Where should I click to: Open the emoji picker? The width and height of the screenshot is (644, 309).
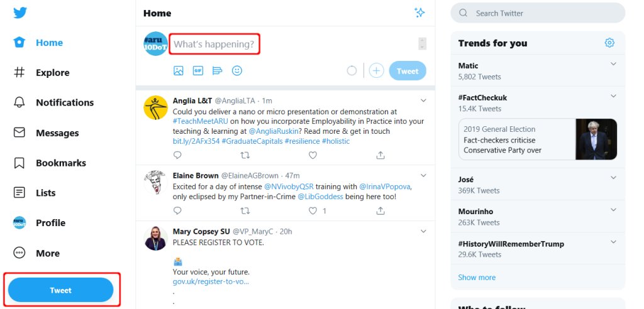(x=237, y=70)
